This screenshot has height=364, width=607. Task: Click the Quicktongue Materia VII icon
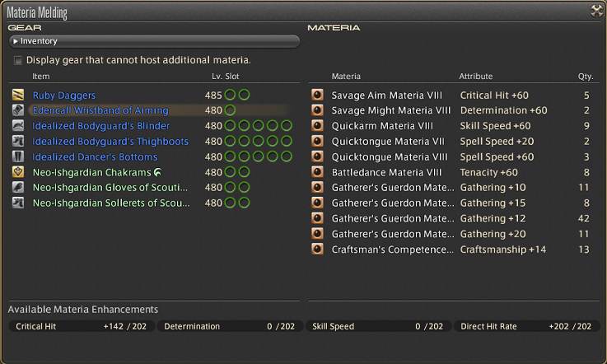click(x=317, y=141)
